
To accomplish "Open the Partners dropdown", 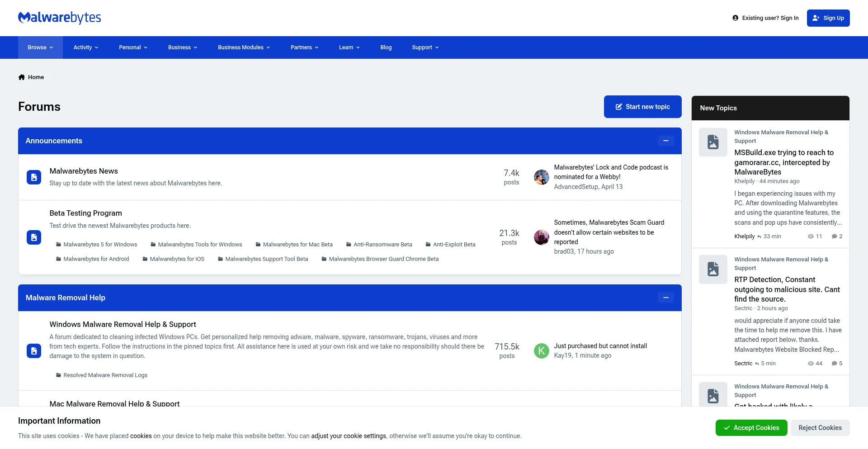I will pos(304,47).
